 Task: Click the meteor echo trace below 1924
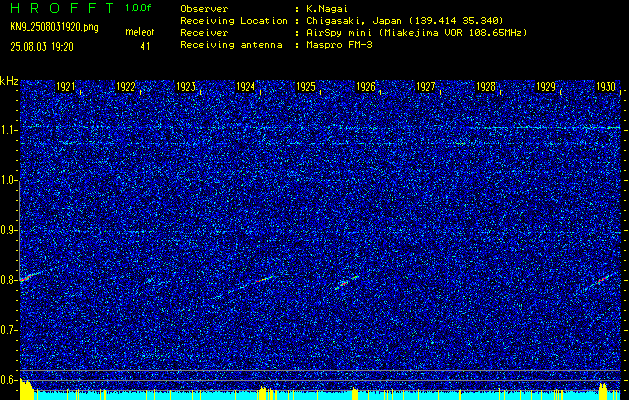click(263, 279)
